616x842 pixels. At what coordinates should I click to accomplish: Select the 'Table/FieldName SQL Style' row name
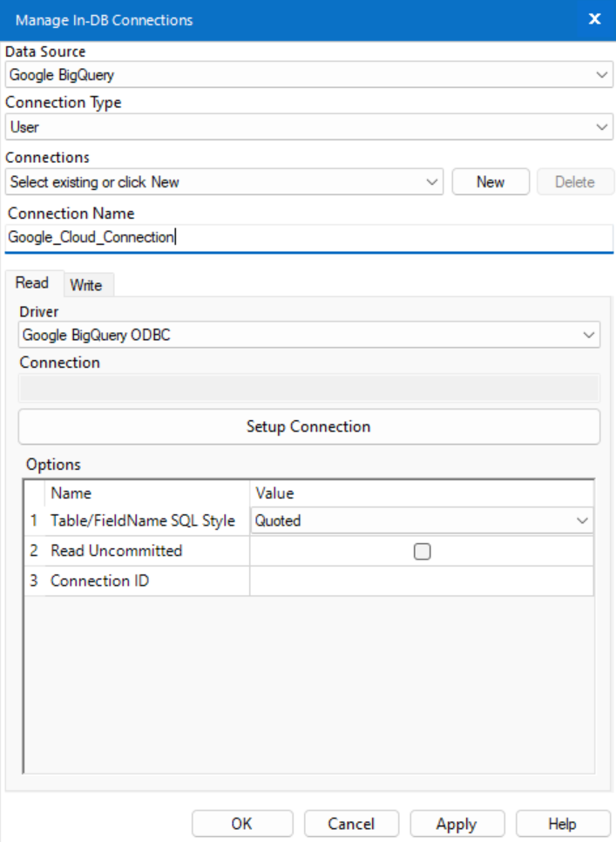[x=143, y=520]
